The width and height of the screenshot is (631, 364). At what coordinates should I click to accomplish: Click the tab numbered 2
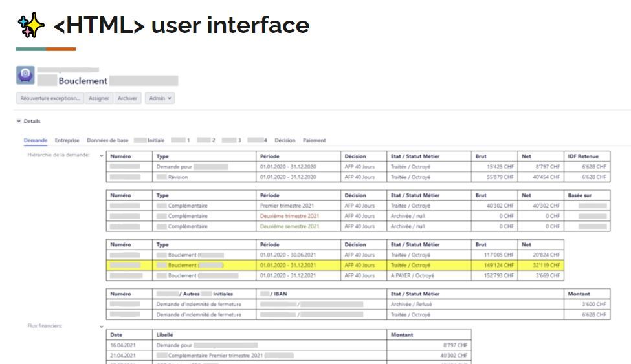click(206, 140)
